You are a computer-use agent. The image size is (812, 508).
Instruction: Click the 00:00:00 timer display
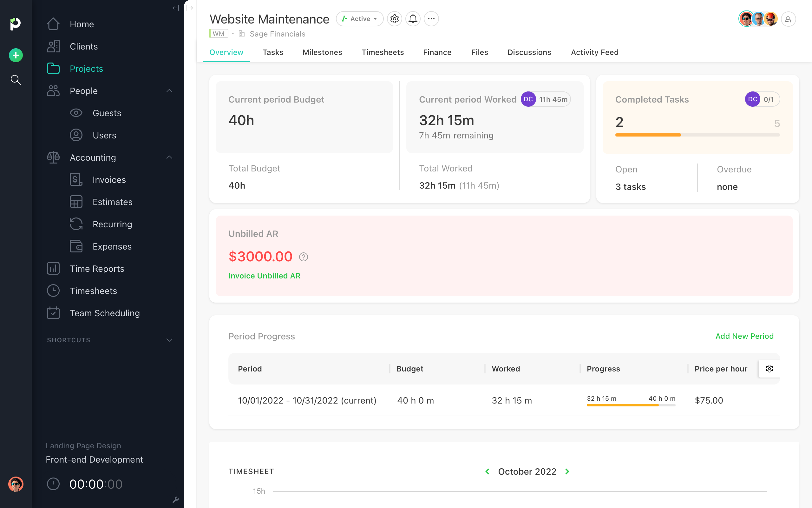point(95,484)
